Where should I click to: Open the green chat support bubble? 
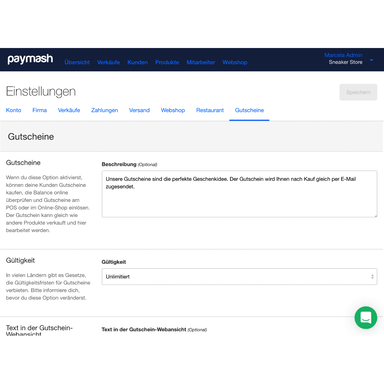366,318
